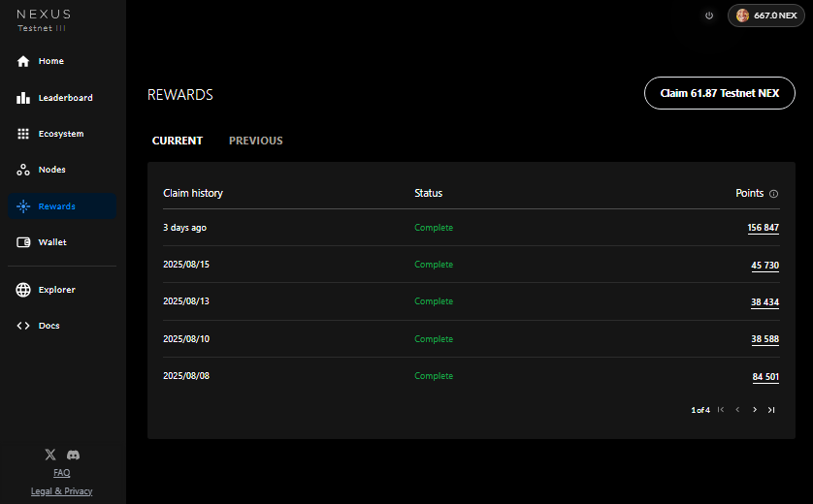Click the Leaderboard bar-chart icon
813x504 pixels.
[x=23, y=98]
